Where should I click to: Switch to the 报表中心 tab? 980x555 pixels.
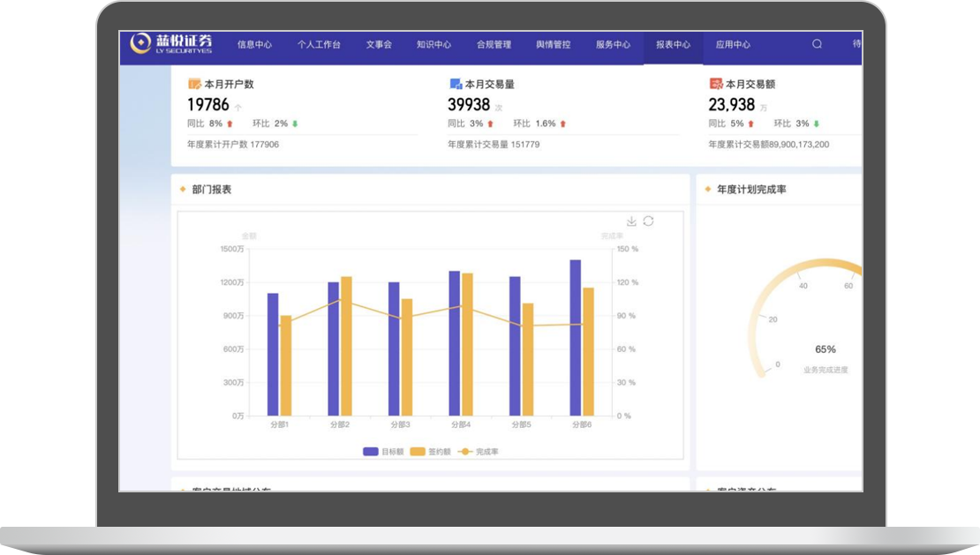pyautogui.click(x=673, y=45)
